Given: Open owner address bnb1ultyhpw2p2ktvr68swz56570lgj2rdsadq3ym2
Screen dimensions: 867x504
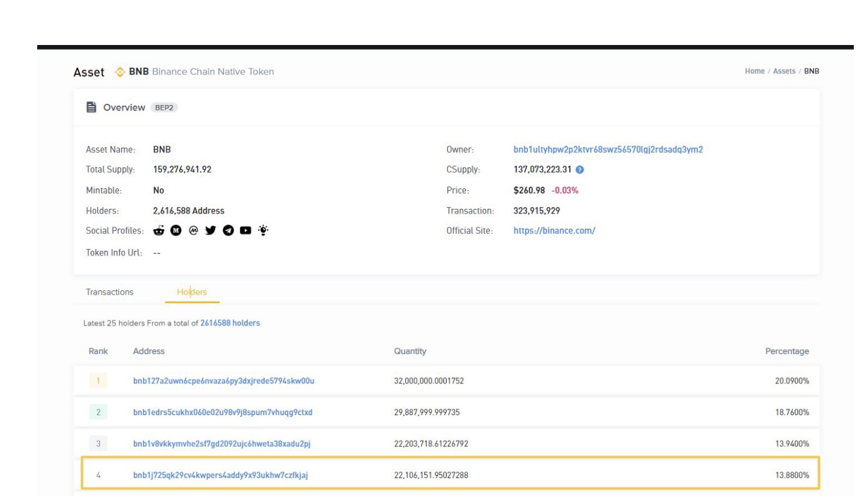Looking at the screenshot, I should pyautogui.click(x=608, y=149).
